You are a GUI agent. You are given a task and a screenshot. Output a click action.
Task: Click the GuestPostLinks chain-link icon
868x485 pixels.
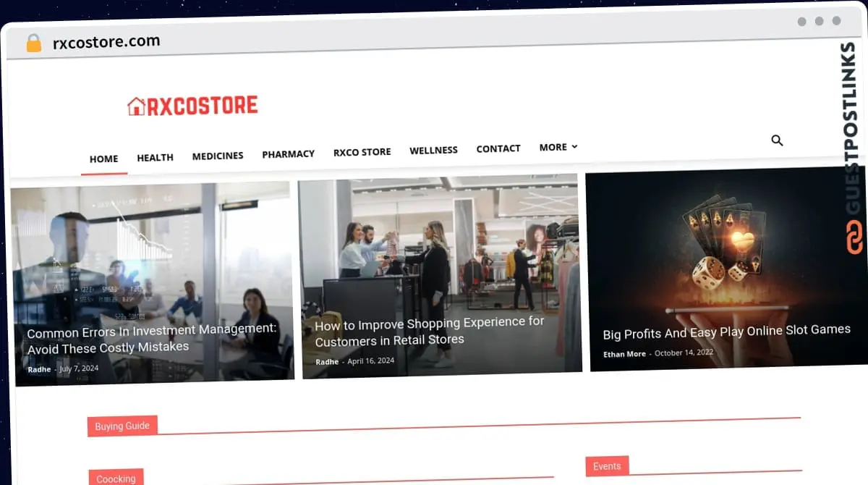click(x=854, y=238)
